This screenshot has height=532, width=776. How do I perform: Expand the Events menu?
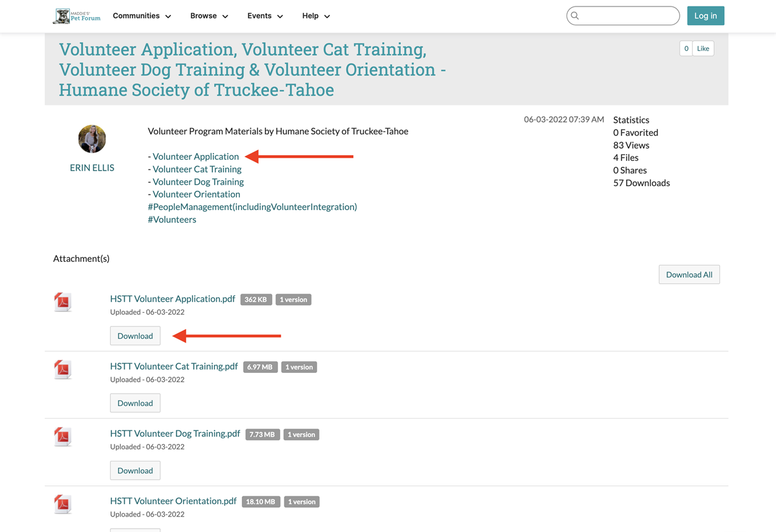pyautogui.click(x=265, y=16)
